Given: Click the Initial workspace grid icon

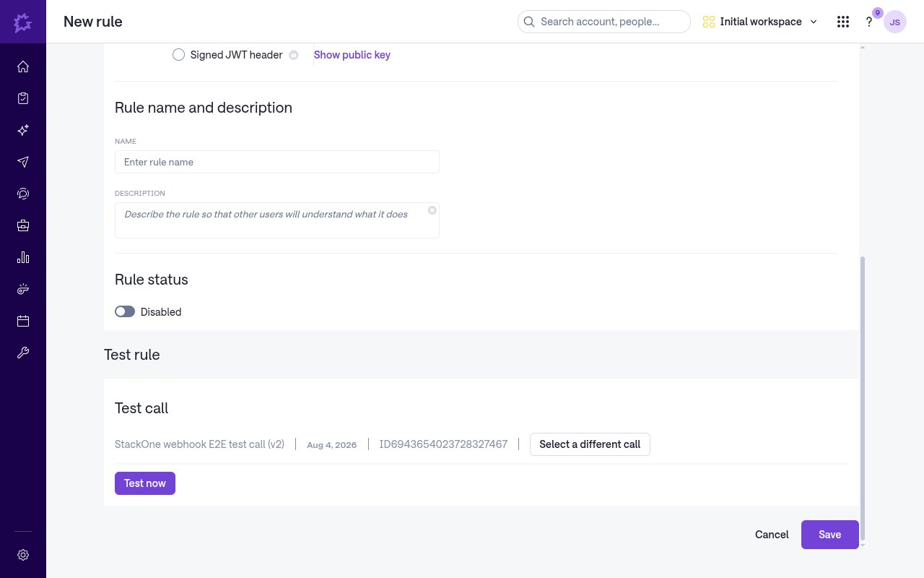Looking at the screenshot, I should coord(709,22).
